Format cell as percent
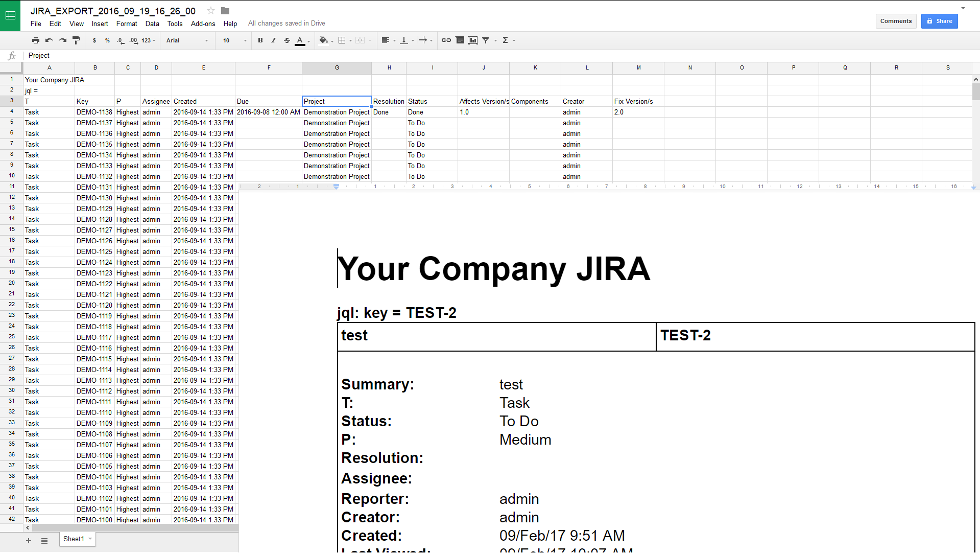 click(107, 40)
